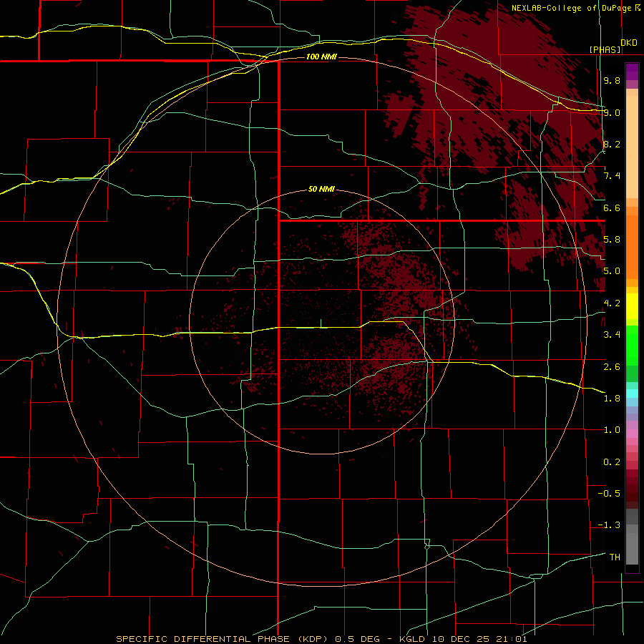Screen dimensions: 644x644
Task: Click the 5.8 scale value
Action: [x=612, y=240]
